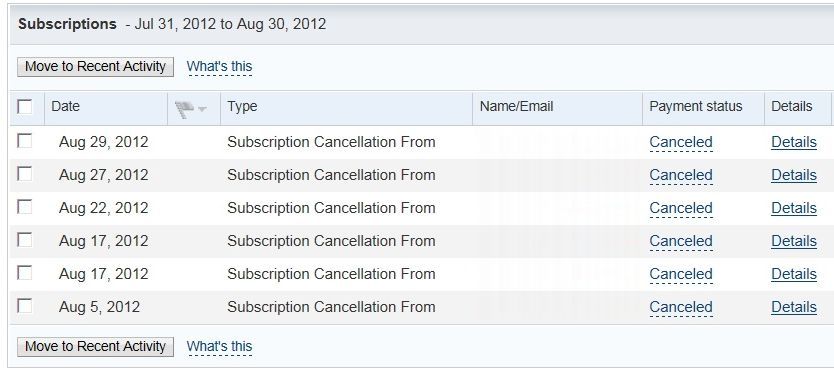Open the flag filter dropdown arrow

[202, 110]
